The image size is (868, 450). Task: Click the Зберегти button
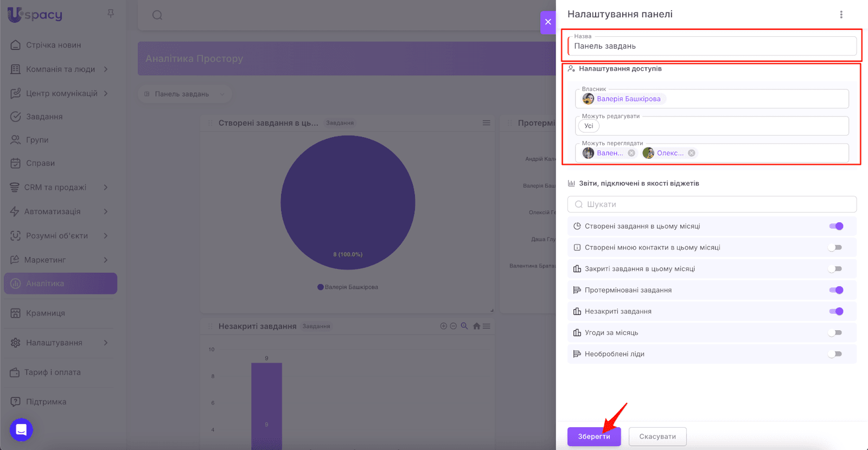click(x=594, y=436)
